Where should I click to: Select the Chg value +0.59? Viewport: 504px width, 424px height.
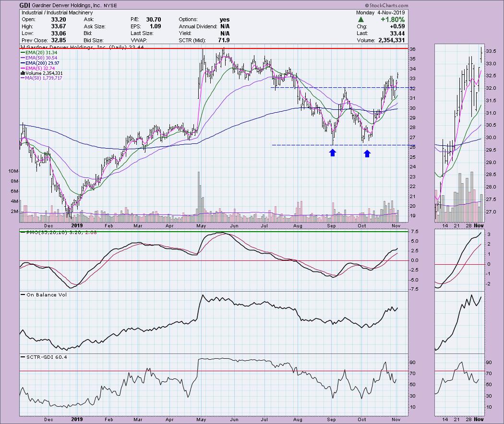pos(397,26)
